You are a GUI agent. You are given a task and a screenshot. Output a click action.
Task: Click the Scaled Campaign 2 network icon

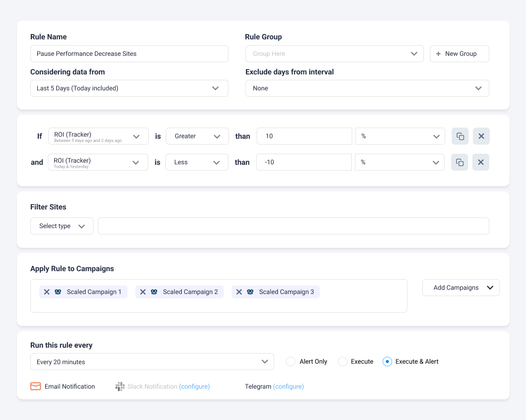click(154, 292)
